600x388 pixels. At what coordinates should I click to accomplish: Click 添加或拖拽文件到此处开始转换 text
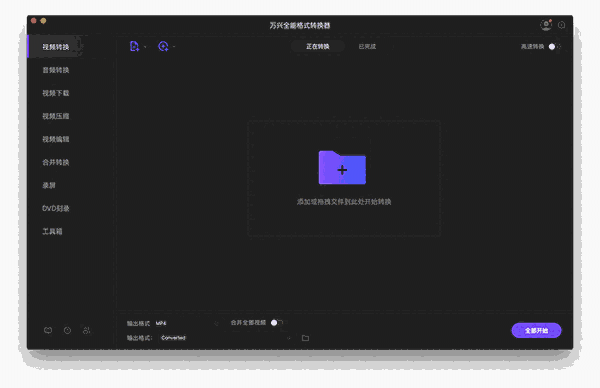tap(344, 202)
